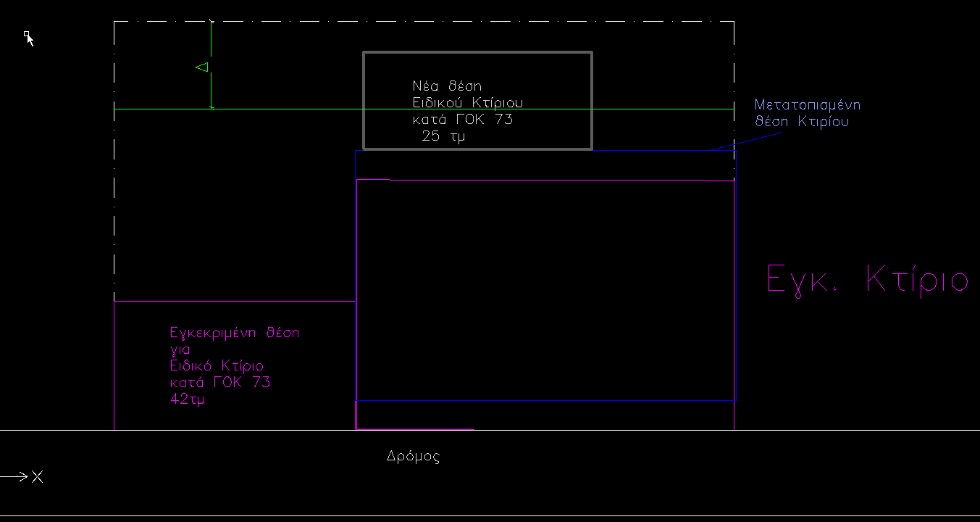The height and width of the screenshot is (522, 980).
Task: Select the blue "Μετατοπισμένη" annotation text
Action: pyautogui.click(x=807, y=104)
